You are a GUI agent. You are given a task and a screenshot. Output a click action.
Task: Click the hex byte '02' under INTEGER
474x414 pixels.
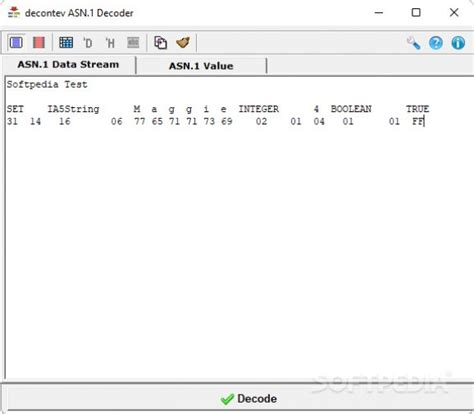tap(261, 121)
